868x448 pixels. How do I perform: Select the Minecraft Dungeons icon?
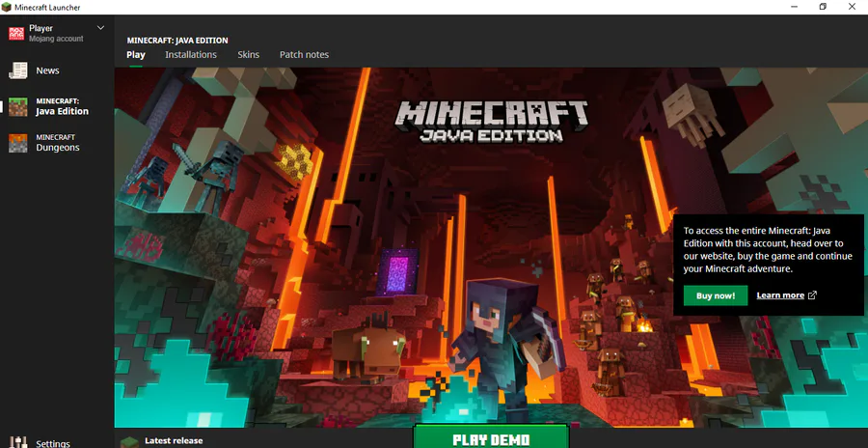pos(17,143)
